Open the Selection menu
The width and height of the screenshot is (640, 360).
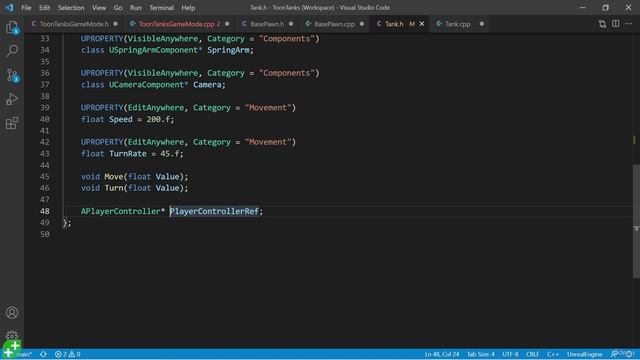coord(71,8)
